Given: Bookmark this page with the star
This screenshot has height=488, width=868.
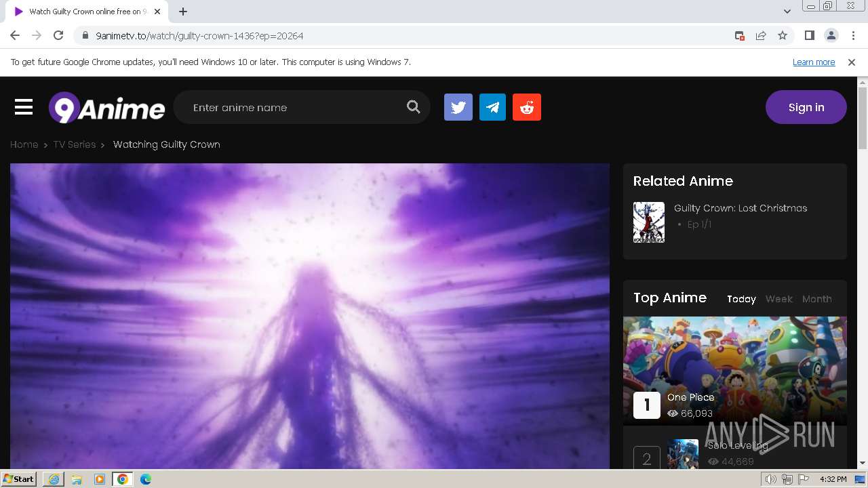Looking at the screenshot, I should pyautogui.click(x=783, y=35).
